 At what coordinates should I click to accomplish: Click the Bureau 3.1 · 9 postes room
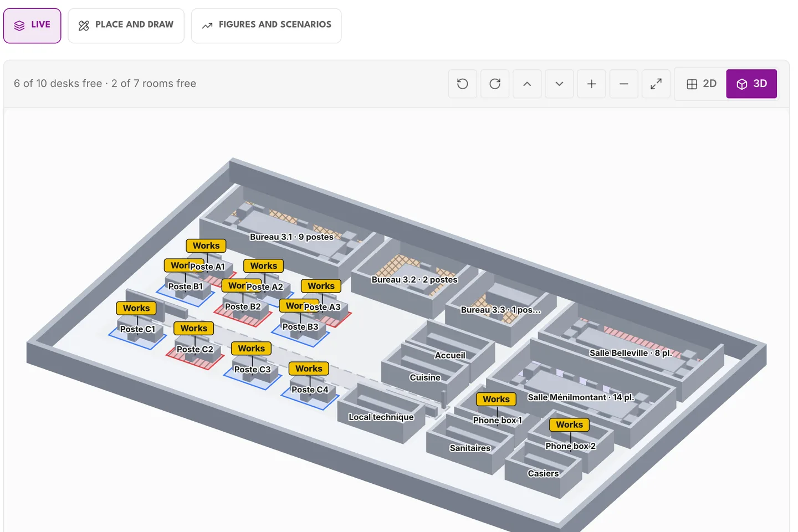coord(292,237)
